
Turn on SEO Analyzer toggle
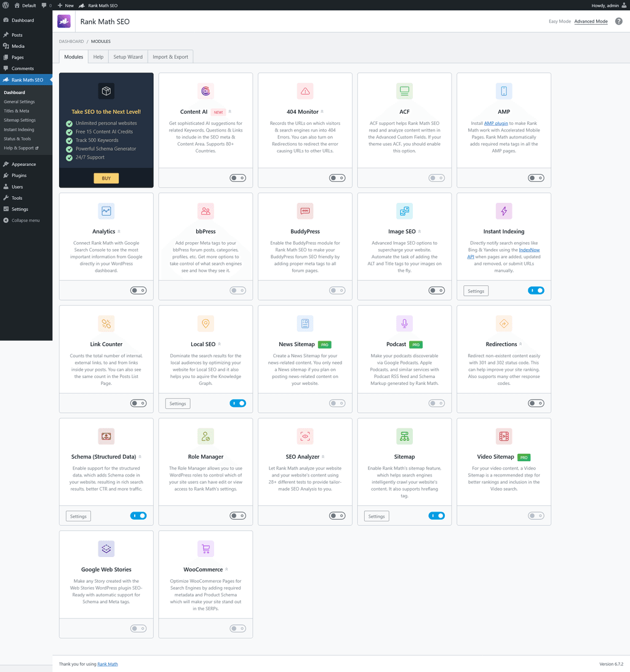(x=337, y=516)
